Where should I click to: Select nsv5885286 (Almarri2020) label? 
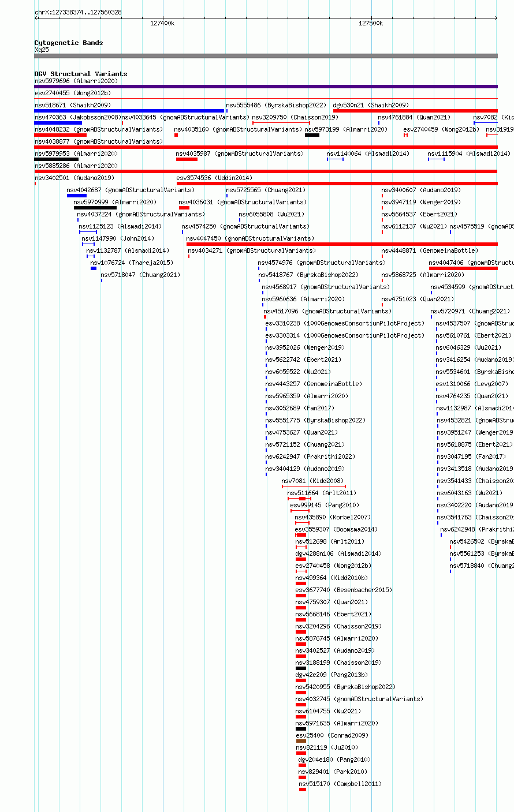click(x=76, y=166)
